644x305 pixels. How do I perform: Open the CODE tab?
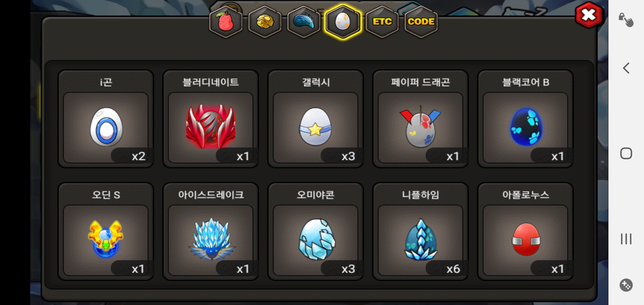tap(421, 22)
